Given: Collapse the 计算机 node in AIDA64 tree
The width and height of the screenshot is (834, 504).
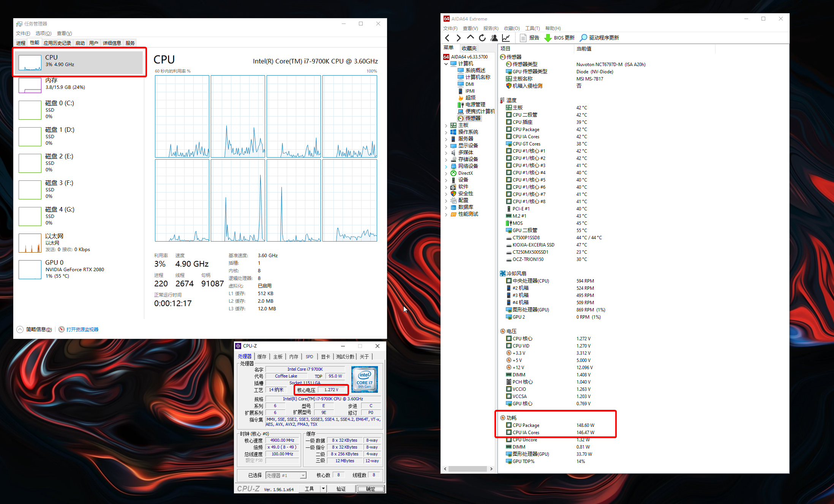Looking at the screenshot, I should click(446, 64).
